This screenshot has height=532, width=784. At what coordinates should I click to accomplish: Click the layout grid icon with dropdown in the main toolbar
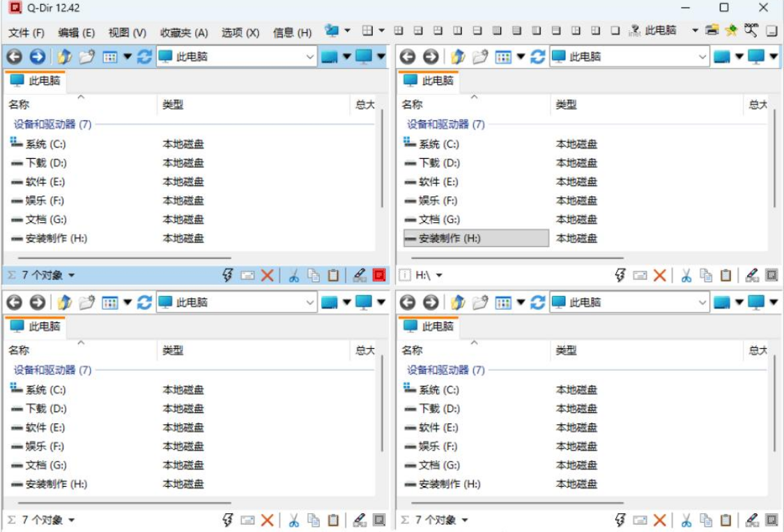(x=367, y=31)
